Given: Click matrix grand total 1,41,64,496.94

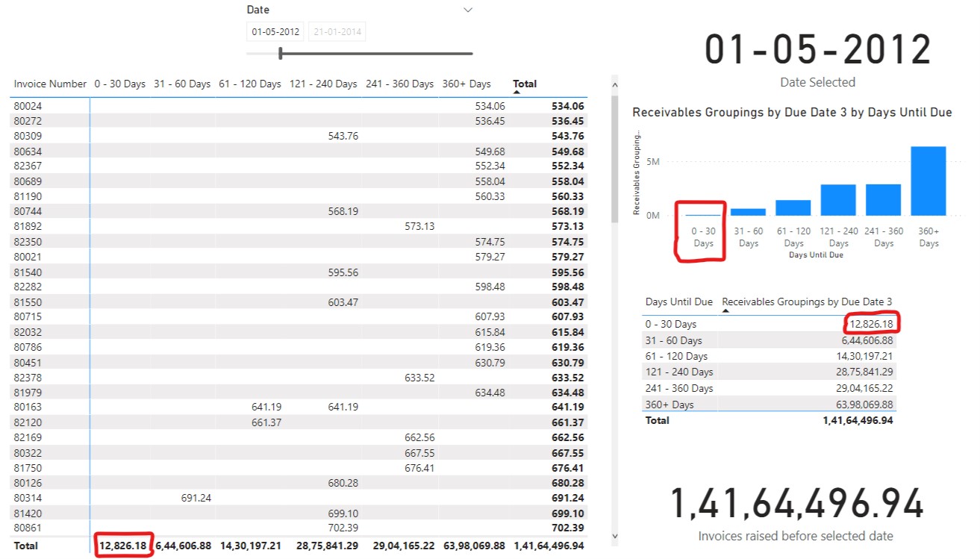Looking at the screenshot, I should click(549, 546).
